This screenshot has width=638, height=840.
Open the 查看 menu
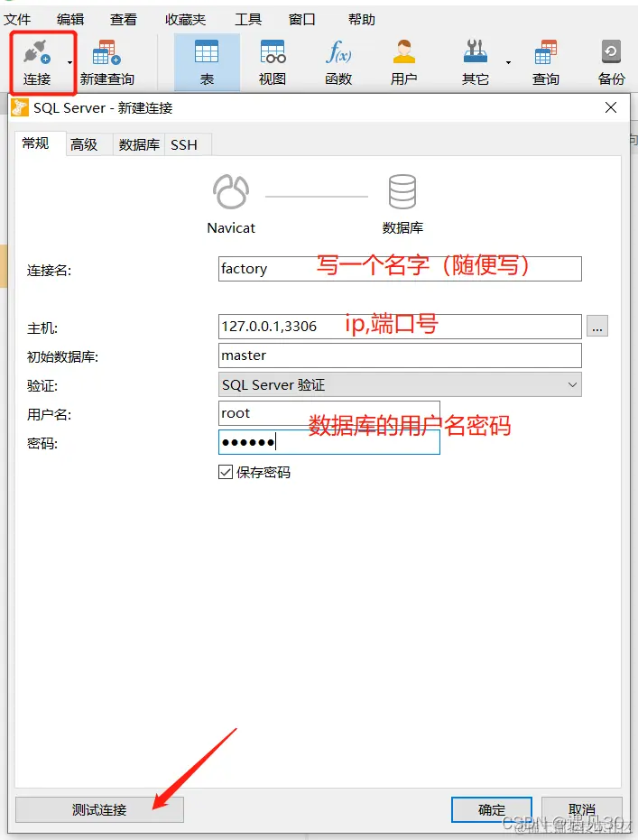click(124, 20)
